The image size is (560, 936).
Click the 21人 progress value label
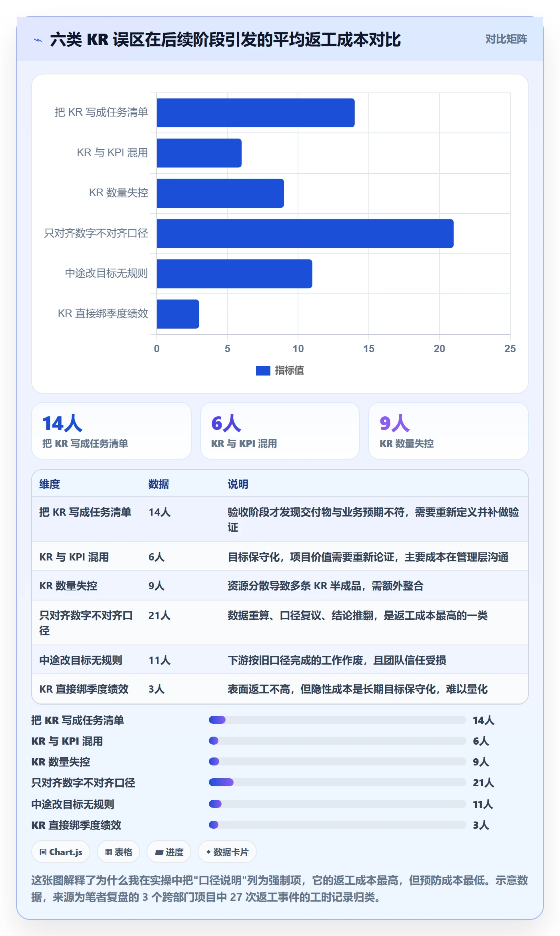click(x=484, y=783)
